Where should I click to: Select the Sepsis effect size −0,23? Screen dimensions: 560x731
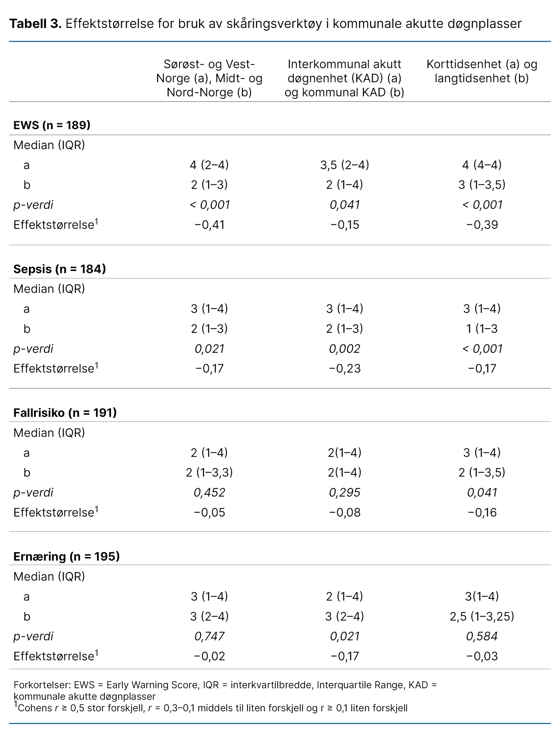[344, 368]
